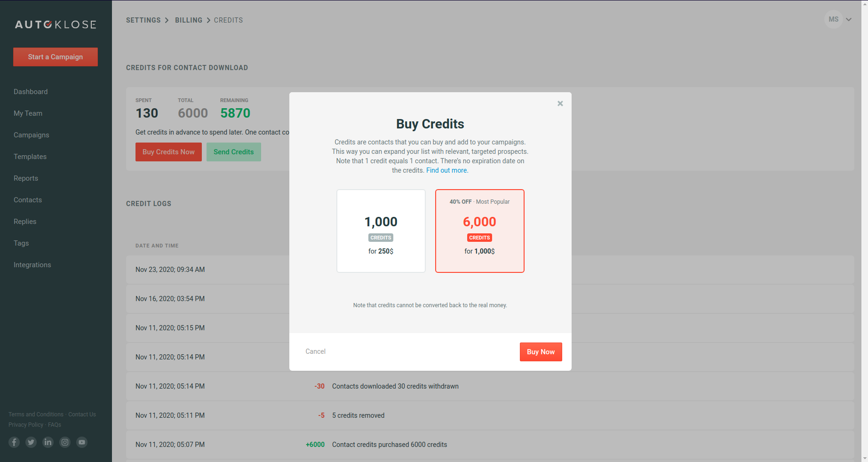Open the FAQs footer link
The height and width of the screenshot is (462, 868).
(x=55, y=425)
